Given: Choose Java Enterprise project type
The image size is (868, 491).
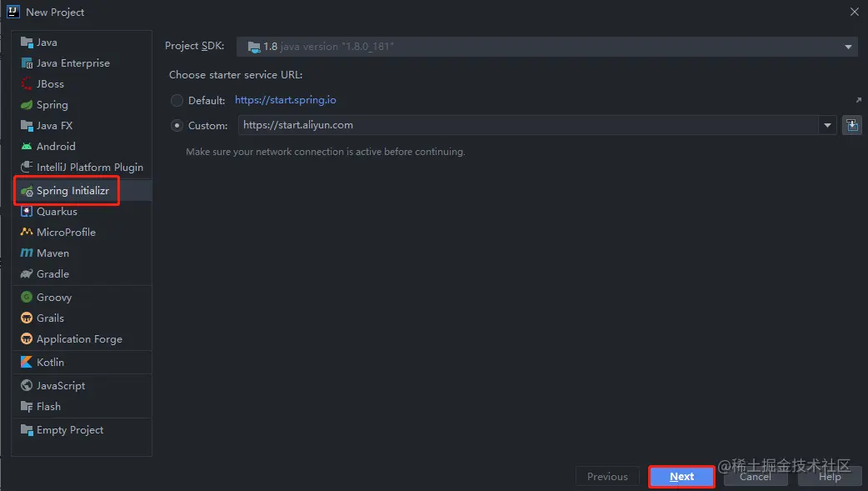Looking at the screenshot, I should (73, 63).
